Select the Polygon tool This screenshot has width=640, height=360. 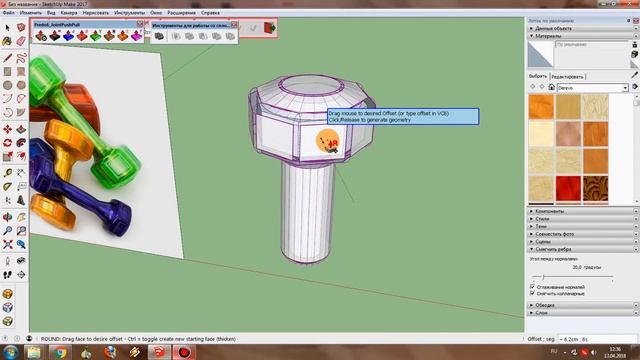[21, 85]
